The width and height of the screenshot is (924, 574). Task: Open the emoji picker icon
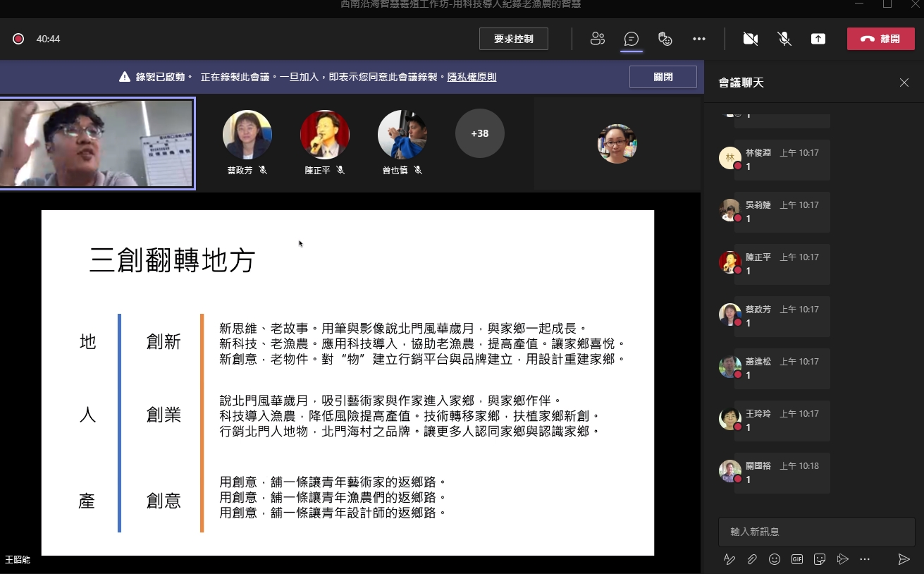click(775, 559)
